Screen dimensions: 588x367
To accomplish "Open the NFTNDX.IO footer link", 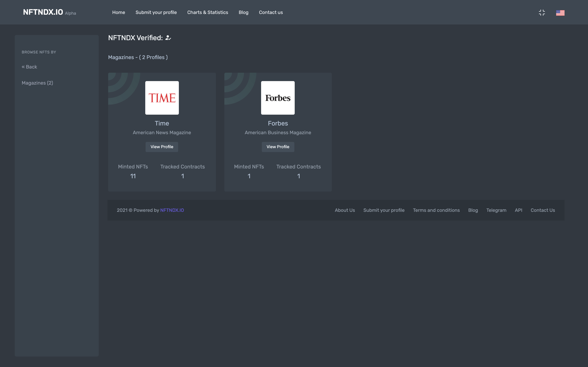I will (172, 210).
